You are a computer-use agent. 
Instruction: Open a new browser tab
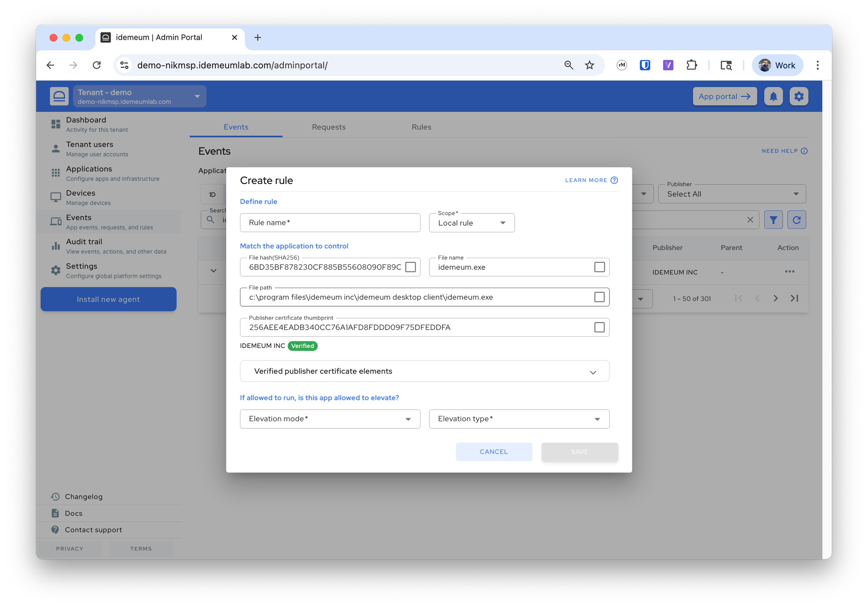[257, 37]
